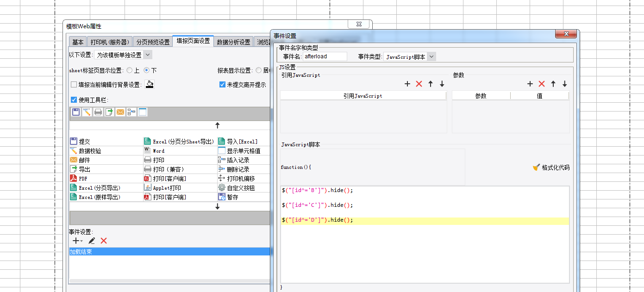This screenshot has height=292, width=644.
Task: Click the down arrow below the button list
Action: click(218, 206)
